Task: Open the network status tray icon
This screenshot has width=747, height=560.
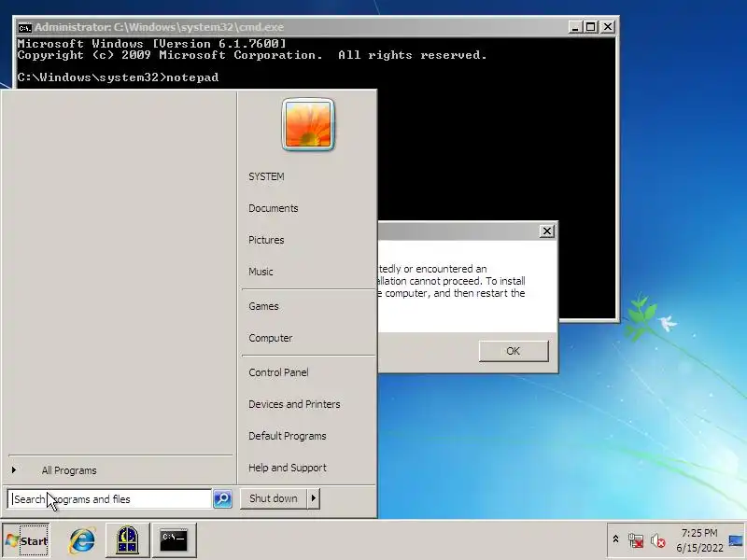Action: (636, 540)
